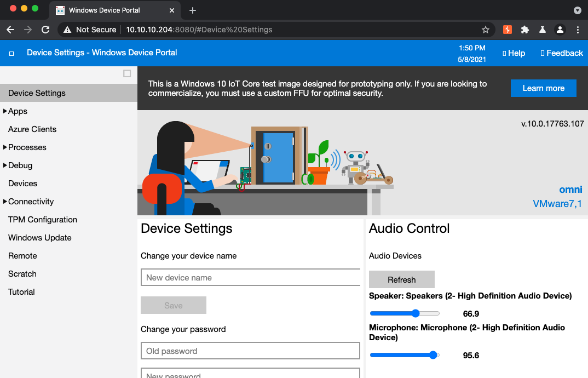588x378 pixels.
Task: Bookmark this page with the star icon
Action: [485, 30]
